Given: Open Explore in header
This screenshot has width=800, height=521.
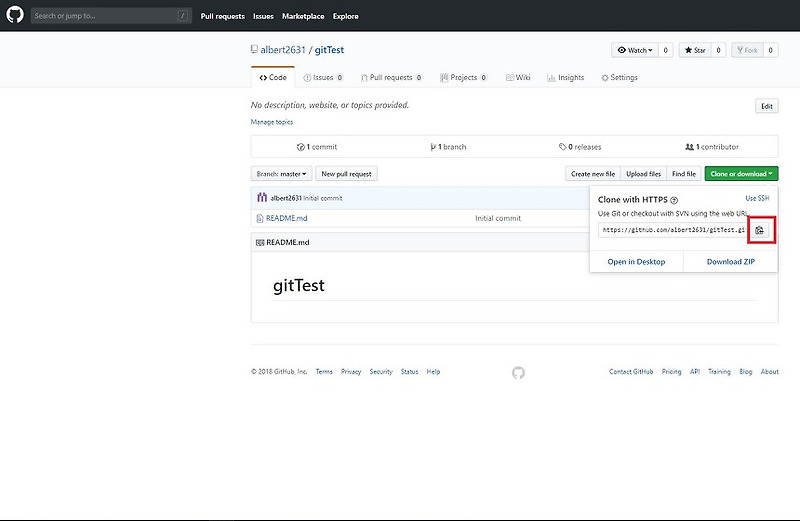Looking at the screenshot, I should 345,16.
